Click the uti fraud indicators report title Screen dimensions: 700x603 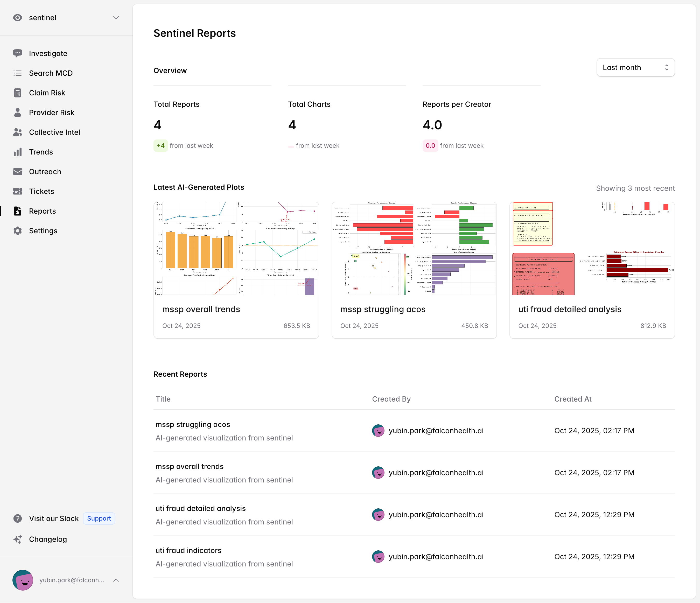pyautogui.click(x=188, y=551)
